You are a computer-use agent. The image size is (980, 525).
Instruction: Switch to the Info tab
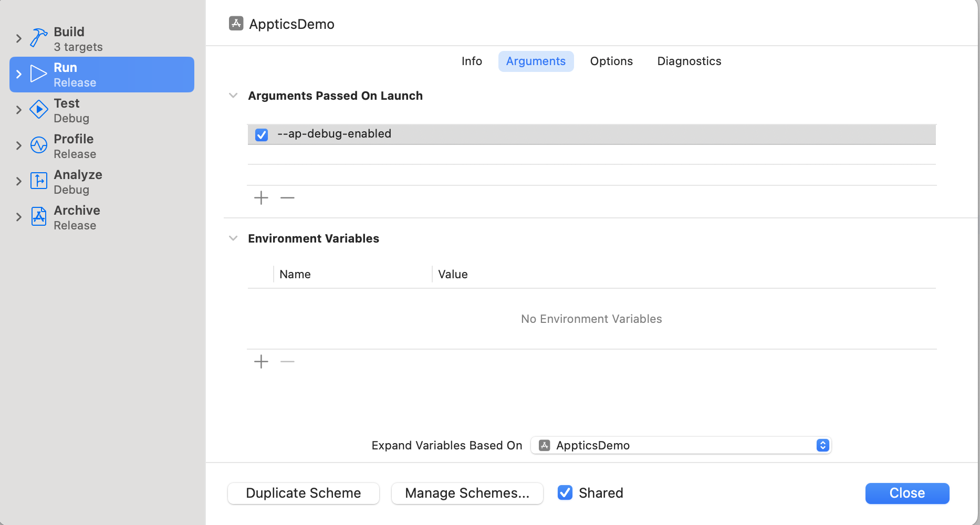click(472, 61)
